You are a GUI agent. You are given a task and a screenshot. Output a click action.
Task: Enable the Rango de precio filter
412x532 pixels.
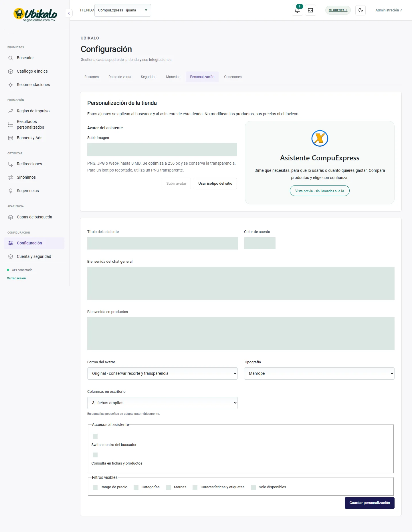(95, 487)
